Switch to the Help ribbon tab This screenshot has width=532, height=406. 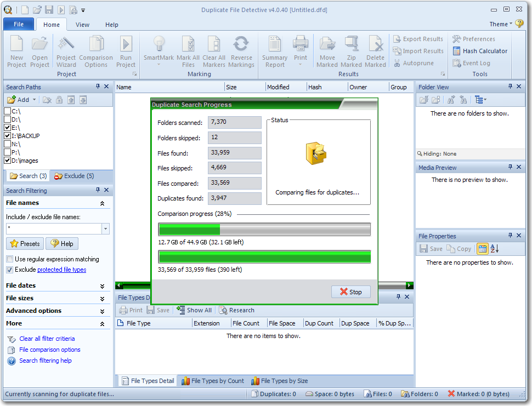pyautogui.click(x=112, y=25)
